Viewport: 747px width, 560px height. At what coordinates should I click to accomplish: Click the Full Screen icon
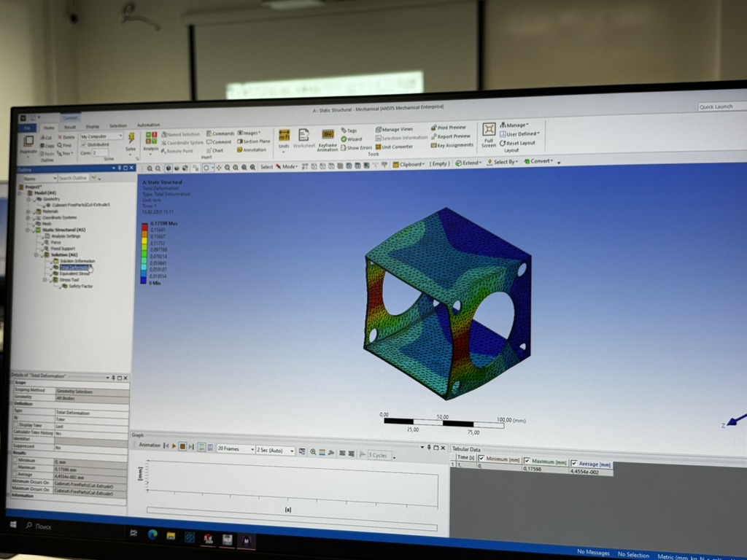pyautogui.click(x=489, y=130)
